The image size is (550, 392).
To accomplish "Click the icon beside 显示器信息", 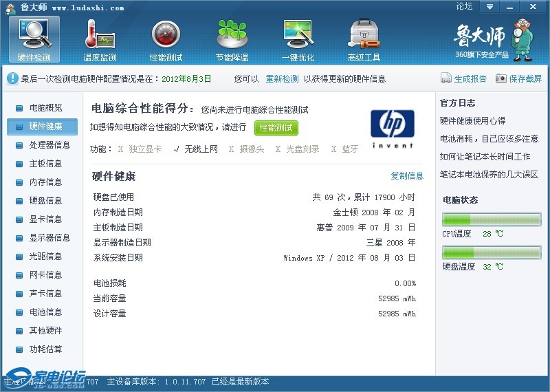I will click(x=19, y=238).
